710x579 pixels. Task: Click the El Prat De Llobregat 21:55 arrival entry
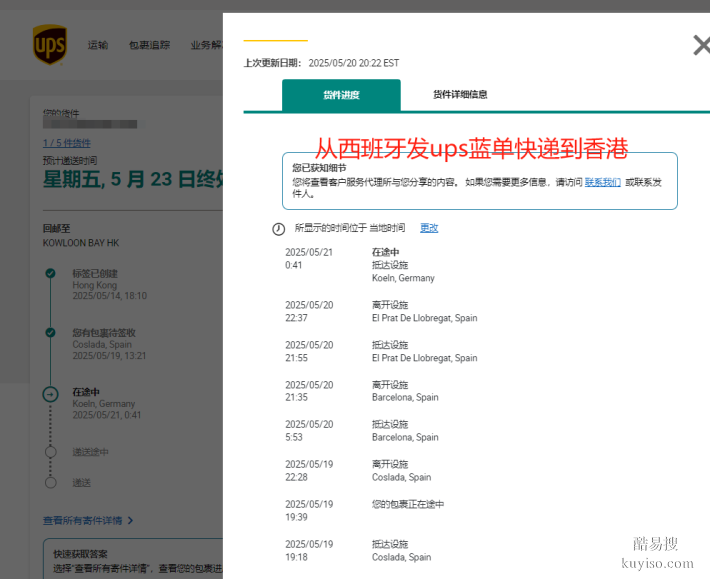tap(424, 351)
